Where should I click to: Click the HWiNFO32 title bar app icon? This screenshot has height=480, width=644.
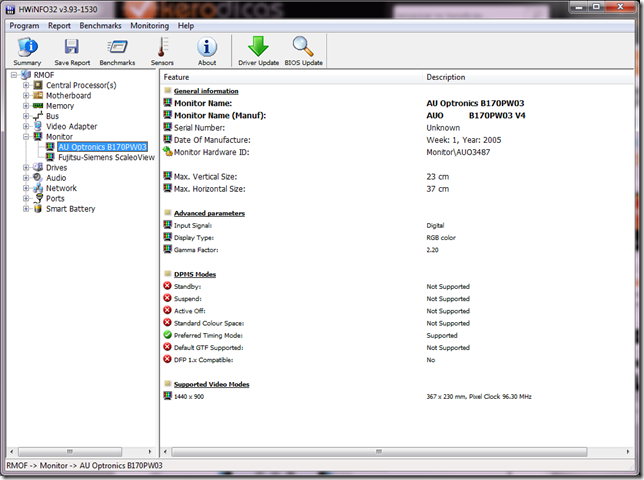tap(10, 9)
